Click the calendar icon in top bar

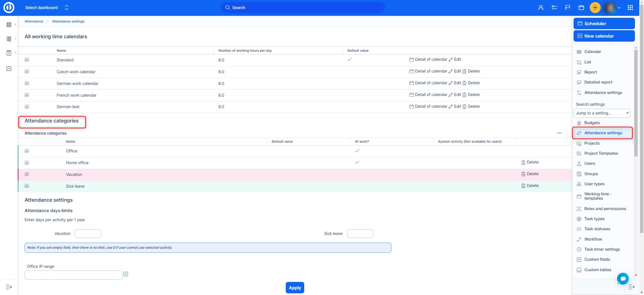pos(581,7)
